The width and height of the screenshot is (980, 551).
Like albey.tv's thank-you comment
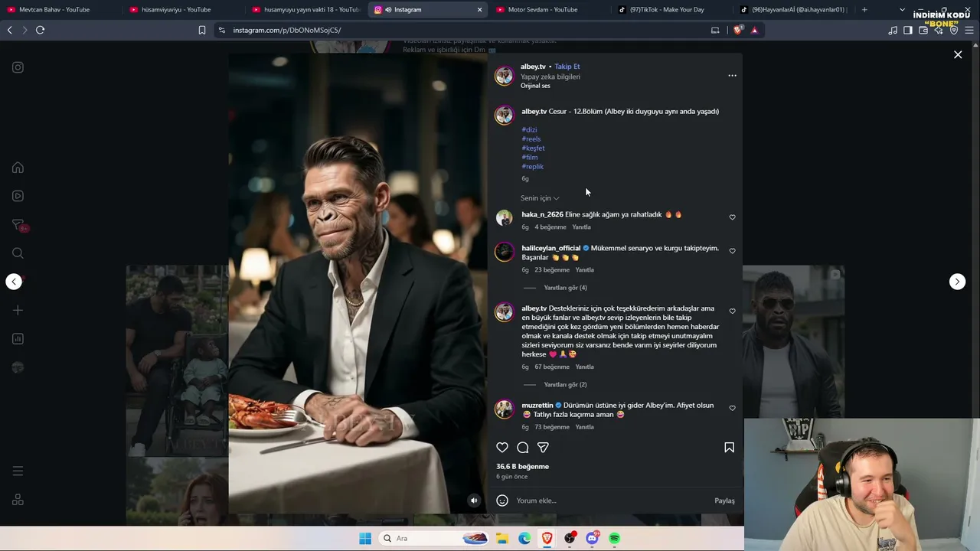(732, 311)
